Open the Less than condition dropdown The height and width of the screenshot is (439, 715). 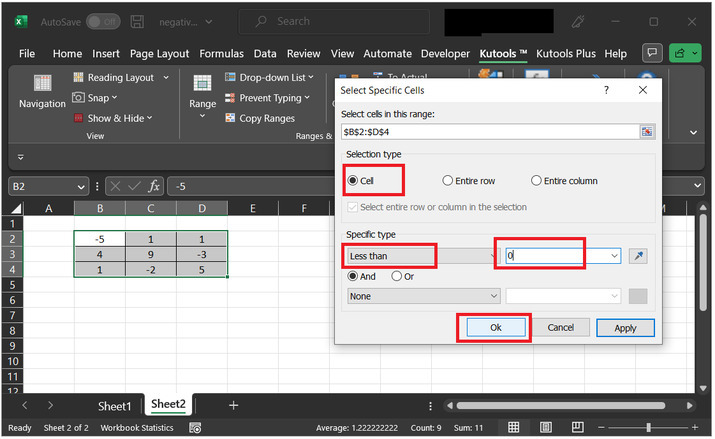[x=422, y=256]
